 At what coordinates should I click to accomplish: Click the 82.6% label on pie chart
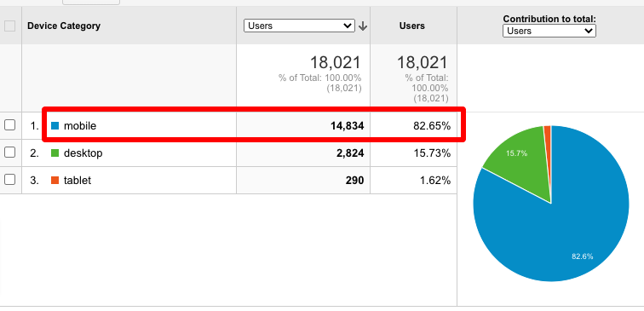[x=583, y=256]
